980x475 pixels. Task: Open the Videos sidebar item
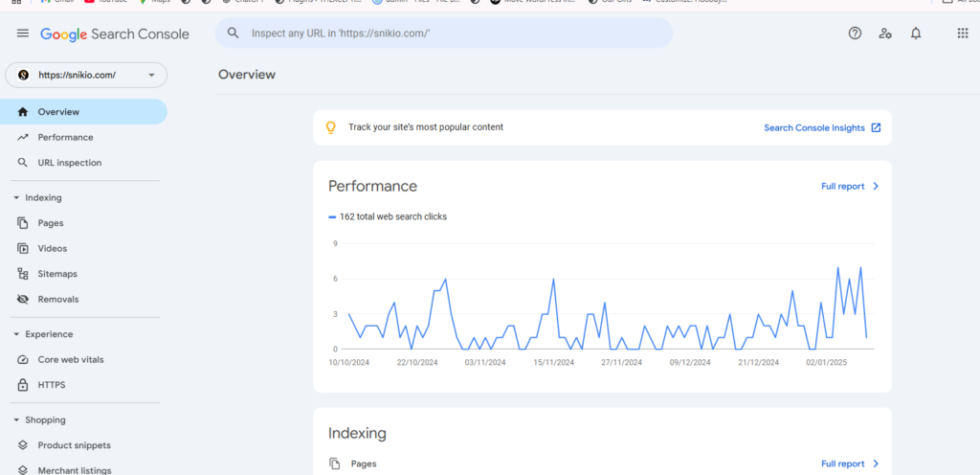[x=84, y=249]
